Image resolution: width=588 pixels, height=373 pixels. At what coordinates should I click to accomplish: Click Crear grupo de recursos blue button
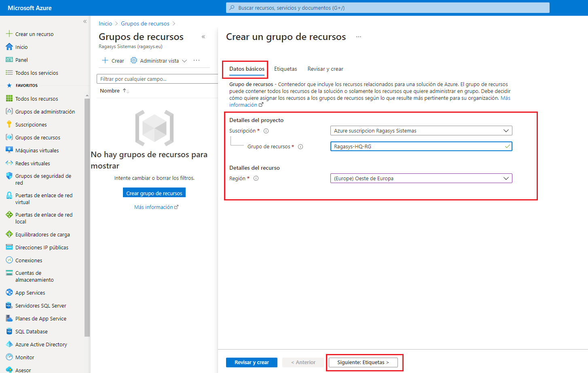click(154, 193)
